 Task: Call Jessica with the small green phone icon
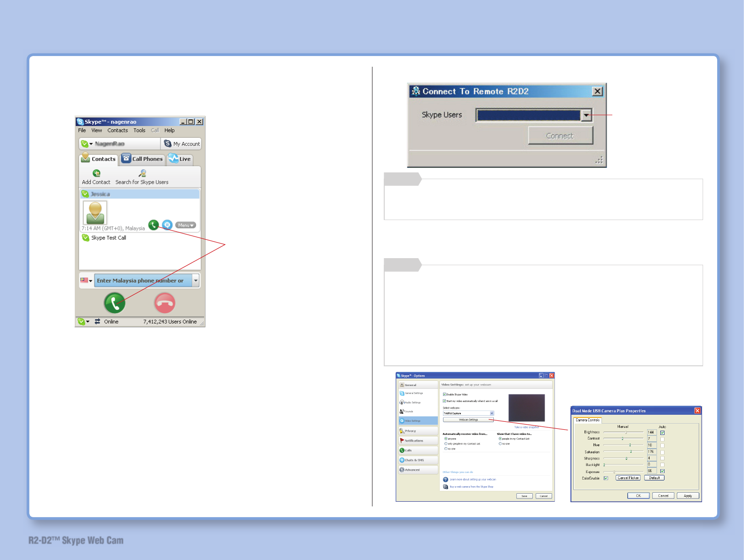[x=153, y=225]
